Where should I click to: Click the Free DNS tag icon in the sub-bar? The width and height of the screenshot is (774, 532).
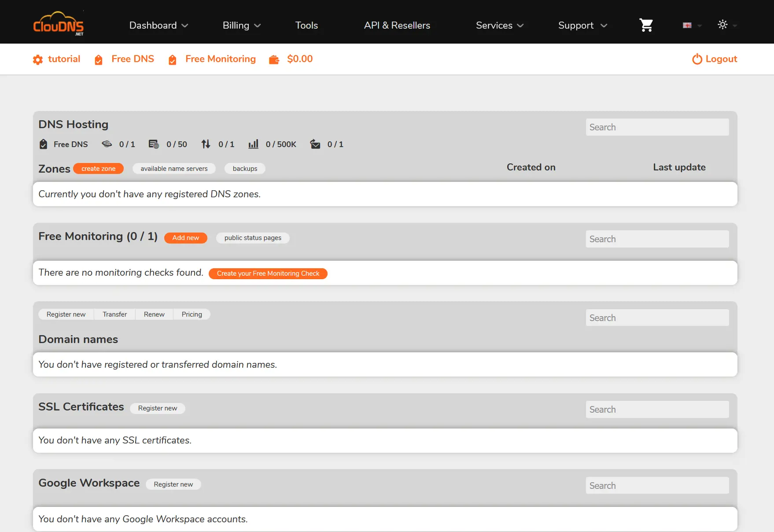[x=99, y=59]
